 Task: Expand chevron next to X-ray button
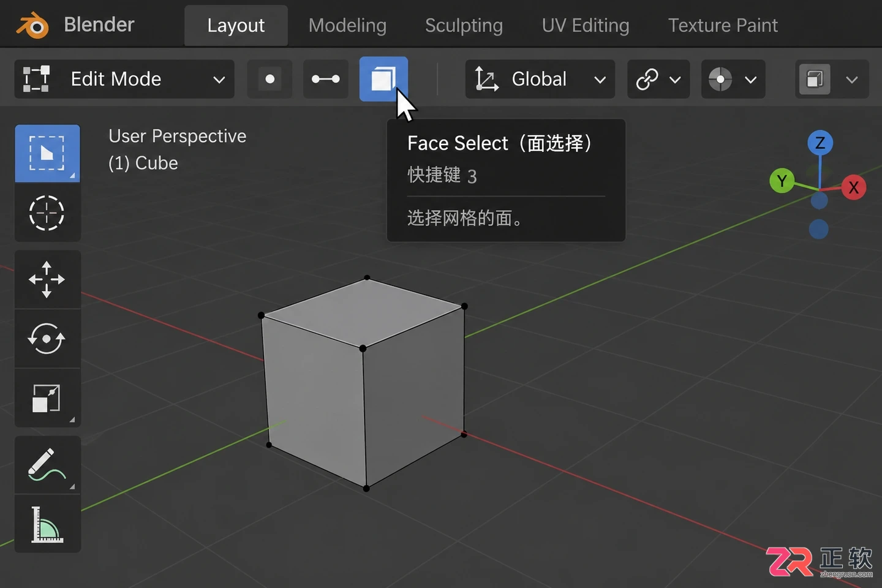(852, 80)
